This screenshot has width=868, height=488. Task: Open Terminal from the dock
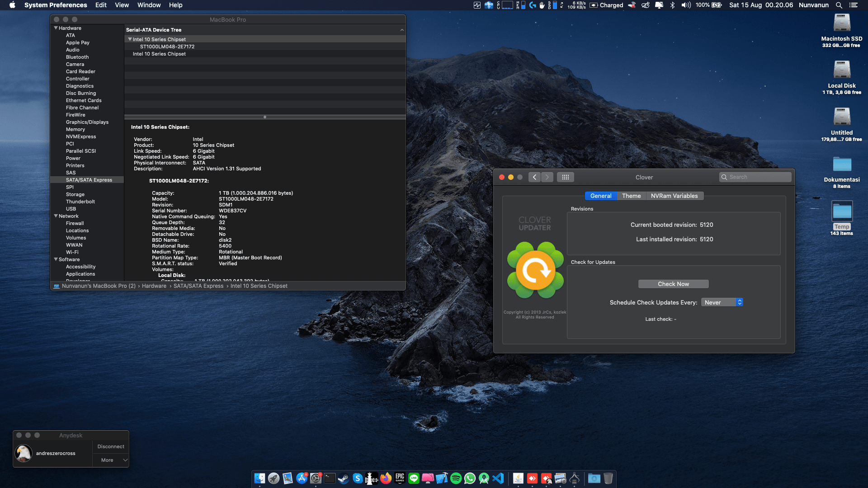330,478
